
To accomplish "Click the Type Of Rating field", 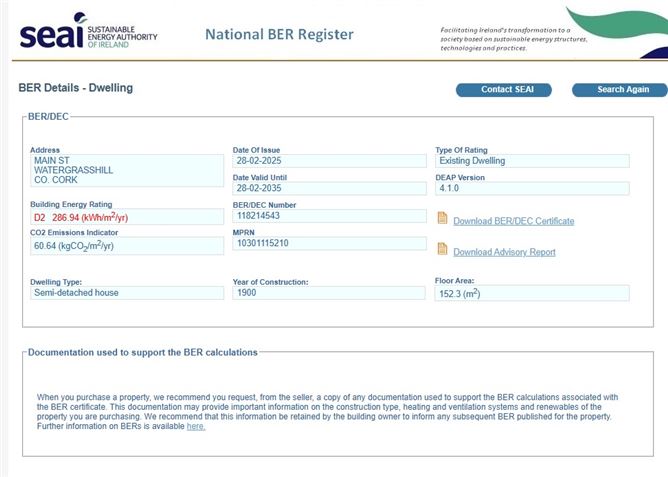I will tap(532, 161).
